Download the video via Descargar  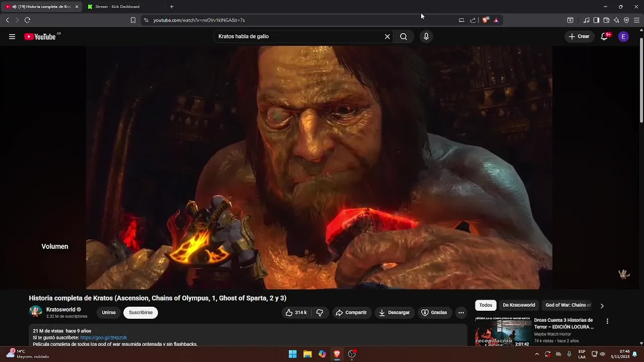[x=394, y=313]
